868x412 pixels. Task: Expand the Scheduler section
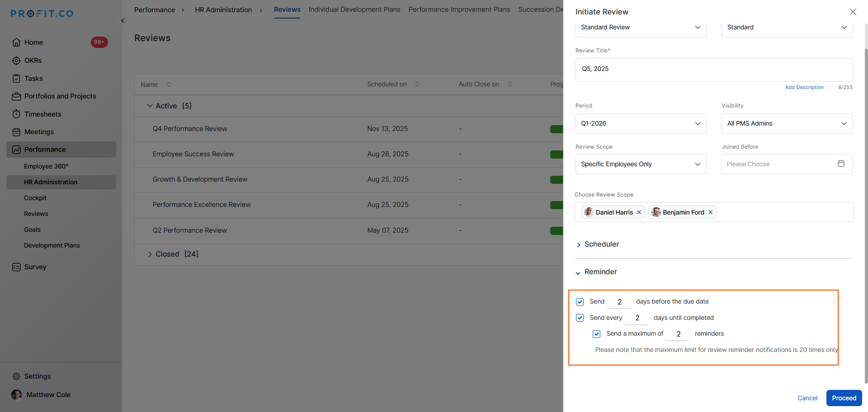[601, 244]
